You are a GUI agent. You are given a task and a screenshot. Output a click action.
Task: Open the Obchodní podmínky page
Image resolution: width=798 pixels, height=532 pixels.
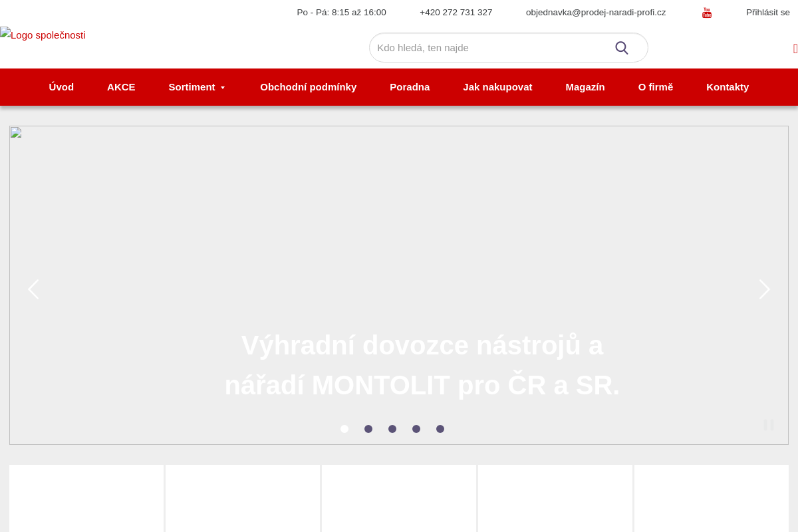coord(308,87)
